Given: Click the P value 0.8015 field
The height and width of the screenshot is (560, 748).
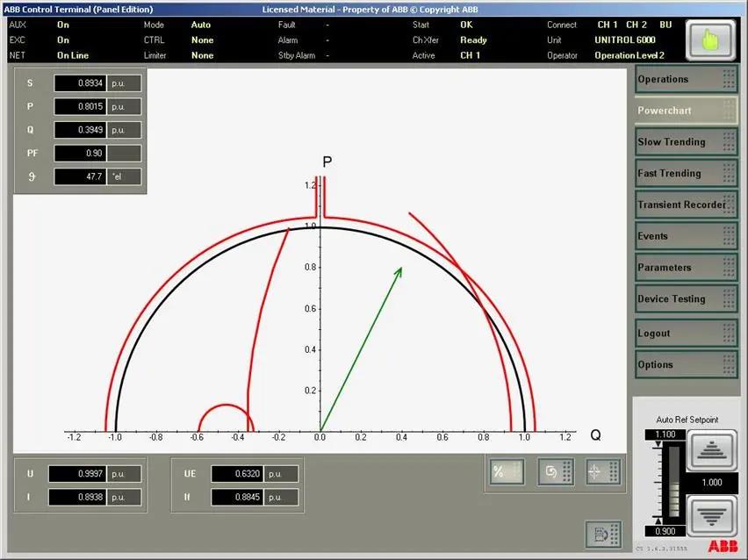Looking at the screenshot, I should pos(80,106).
